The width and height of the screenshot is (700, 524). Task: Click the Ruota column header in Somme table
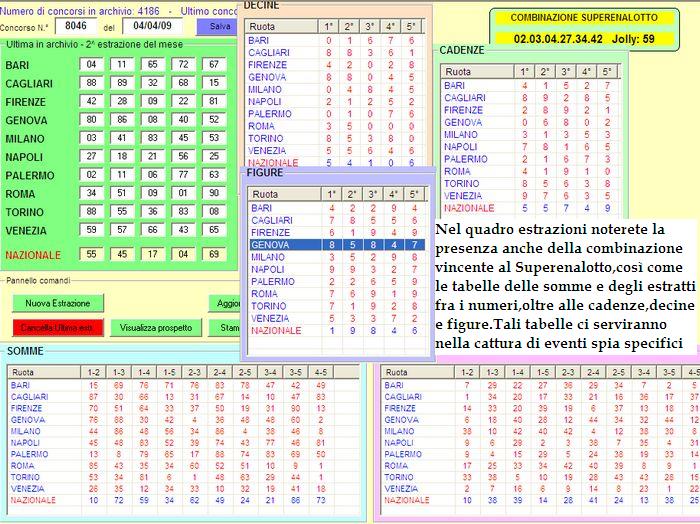click(44, 372)
